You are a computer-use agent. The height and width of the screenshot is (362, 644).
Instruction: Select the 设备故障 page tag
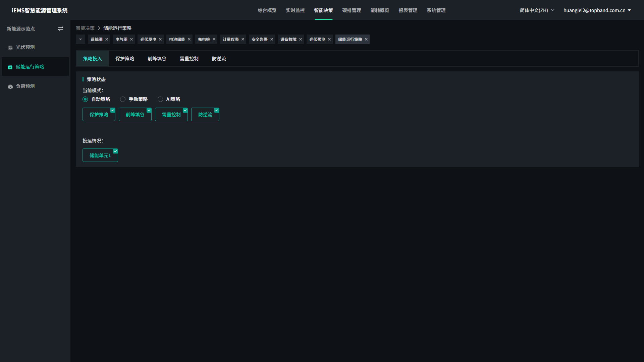288,40
